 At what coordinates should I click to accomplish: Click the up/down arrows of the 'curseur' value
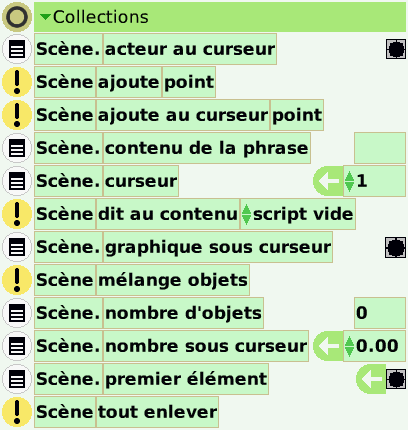pos(349,181)
